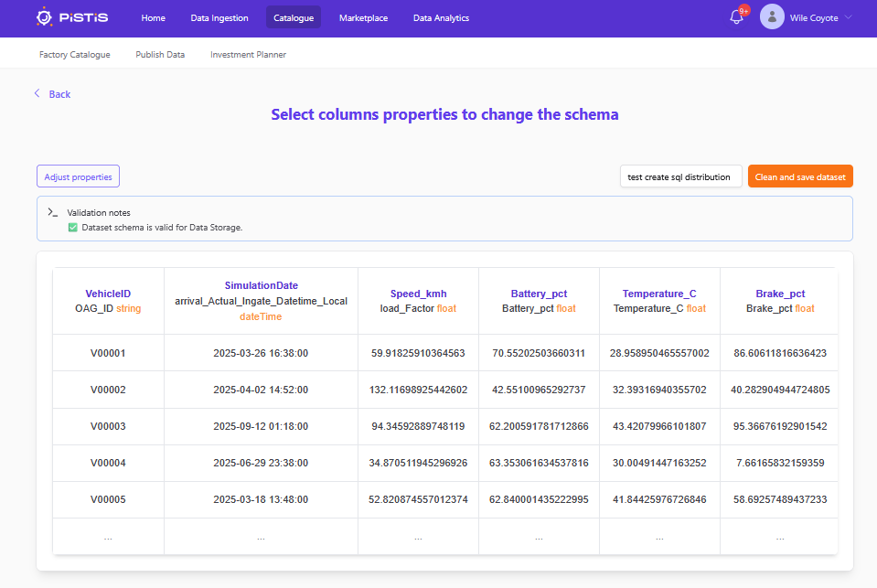Click the PISTIS logo
877x588 pixels.
pyautogui.click(x=72, y=17)
